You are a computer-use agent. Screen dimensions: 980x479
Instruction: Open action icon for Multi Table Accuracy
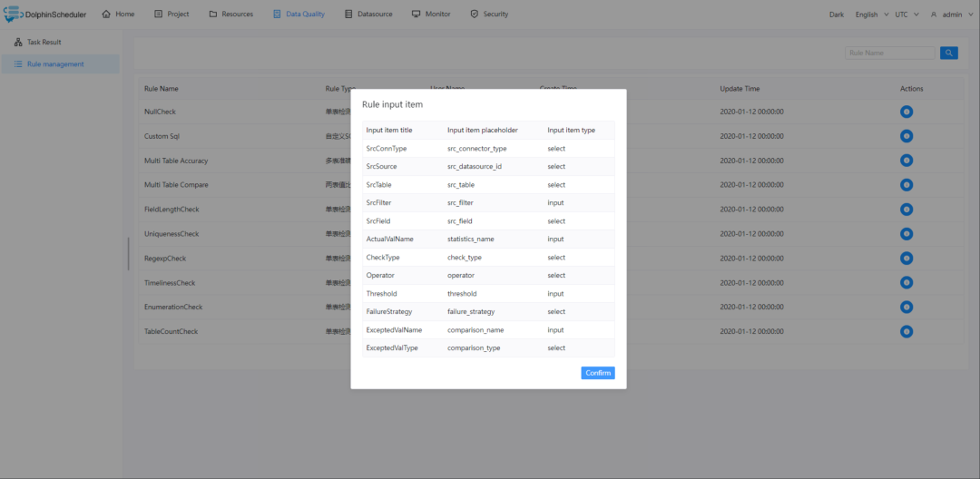(906, 161)
